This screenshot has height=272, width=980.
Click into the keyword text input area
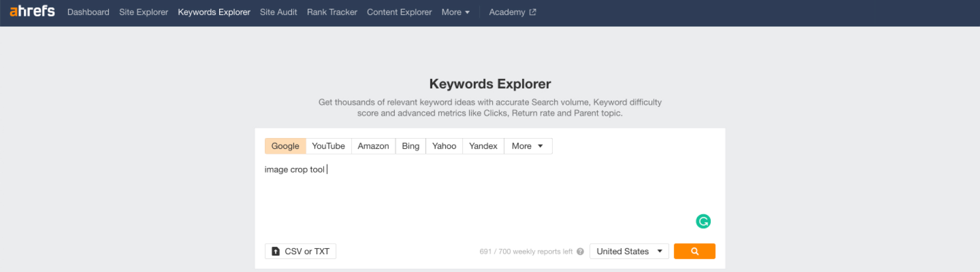(x=489, y=197)
